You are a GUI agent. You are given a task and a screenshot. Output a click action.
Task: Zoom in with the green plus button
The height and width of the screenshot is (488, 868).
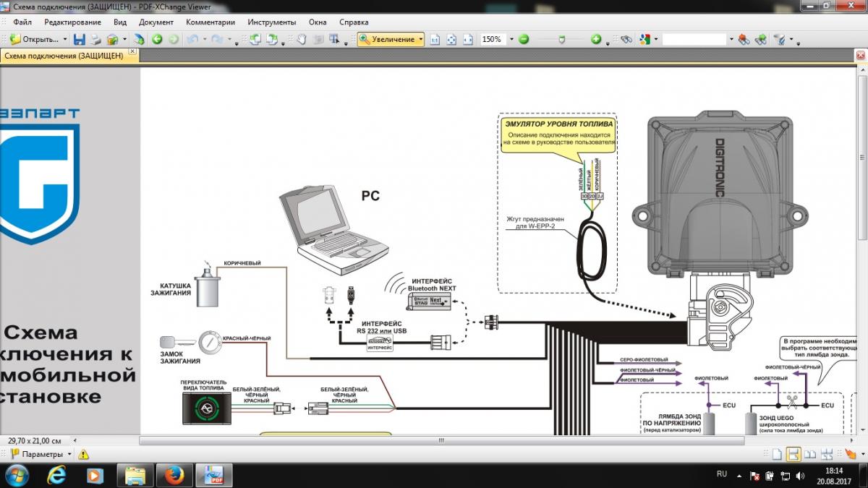(596, 39)
